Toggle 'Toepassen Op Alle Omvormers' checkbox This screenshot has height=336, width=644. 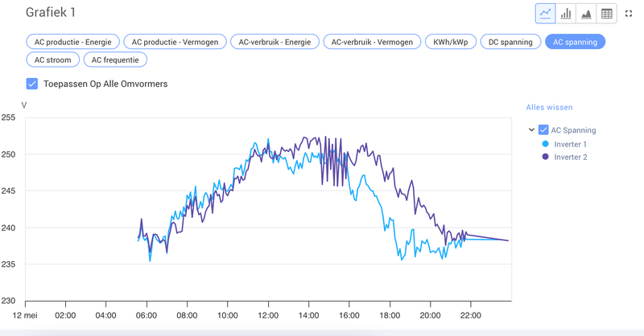tap(32, 84)
